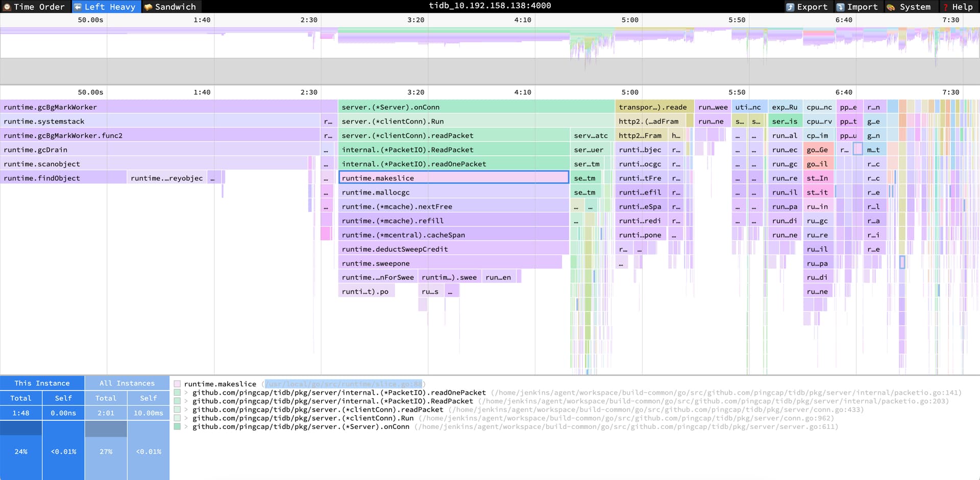Click the Import arrow icon
This screenshot has height=480, width=980.
coord(841,7)
